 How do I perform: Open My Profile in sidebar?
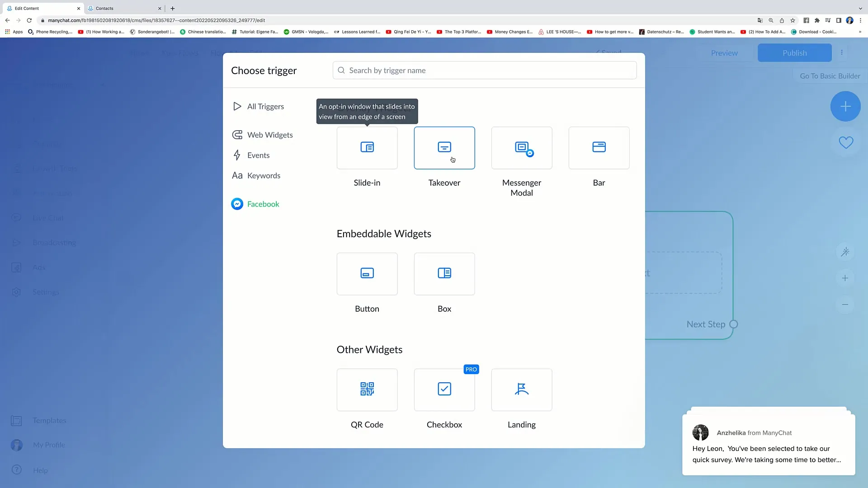coord(38,445)
